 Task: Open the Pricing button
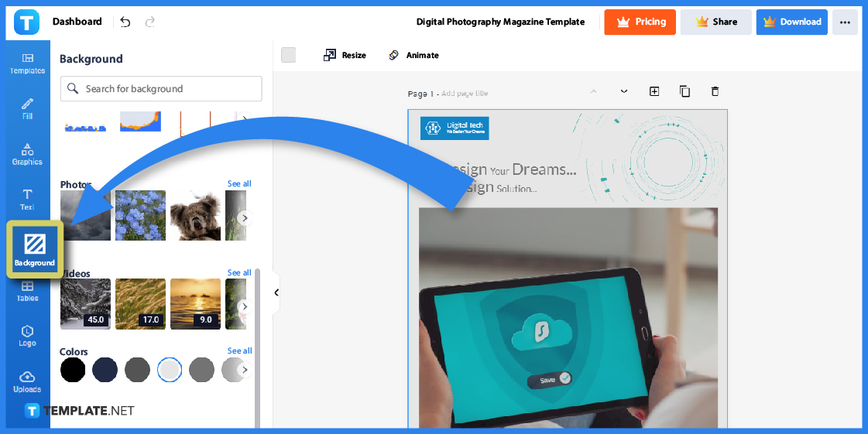640,22
